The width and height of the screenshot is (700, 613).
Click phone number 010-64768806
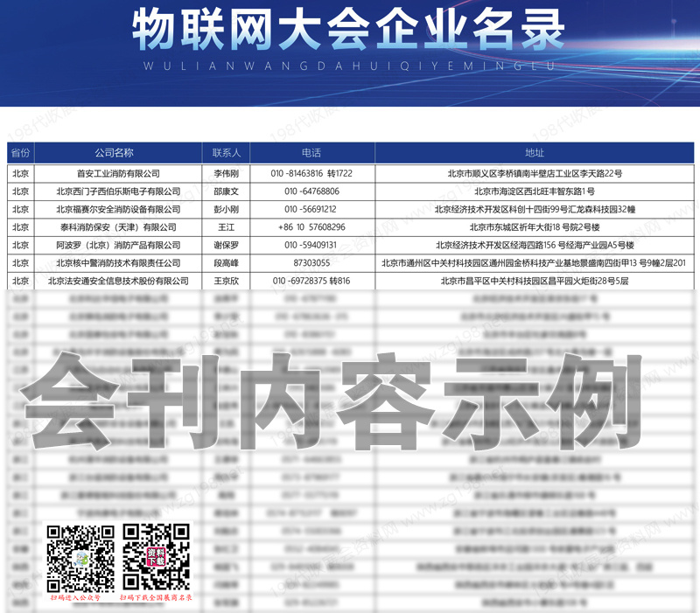(311, 192)
